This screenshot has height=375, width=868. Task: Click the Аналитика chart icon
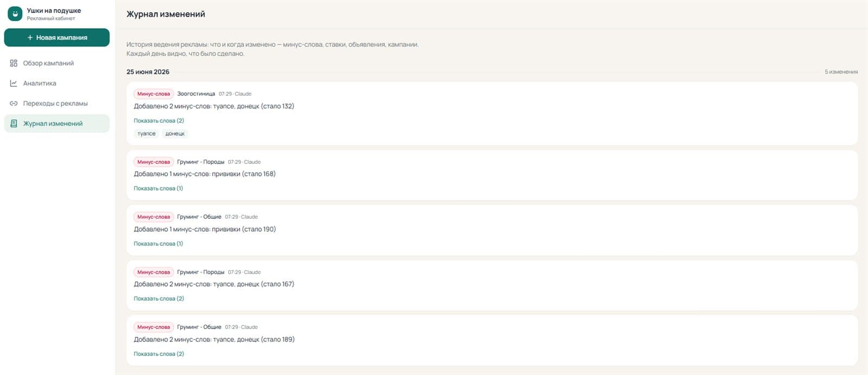coord(14,83)
